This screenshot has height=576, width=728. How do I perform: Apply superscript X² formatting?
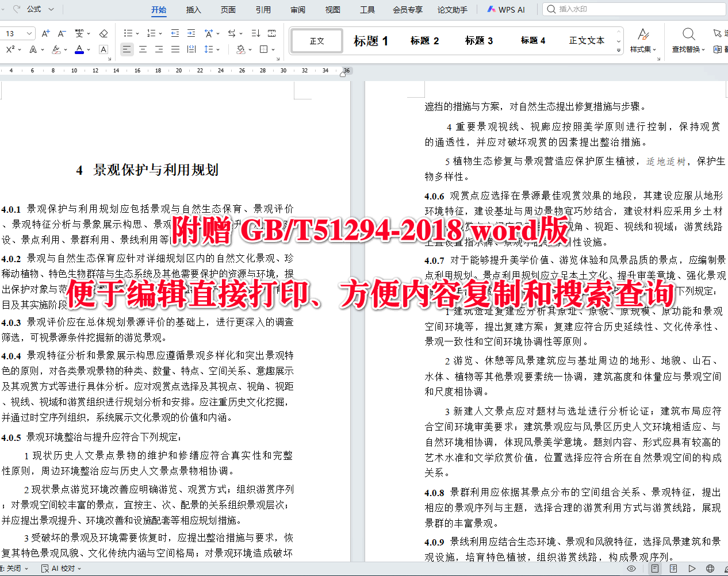coord(10,49)
